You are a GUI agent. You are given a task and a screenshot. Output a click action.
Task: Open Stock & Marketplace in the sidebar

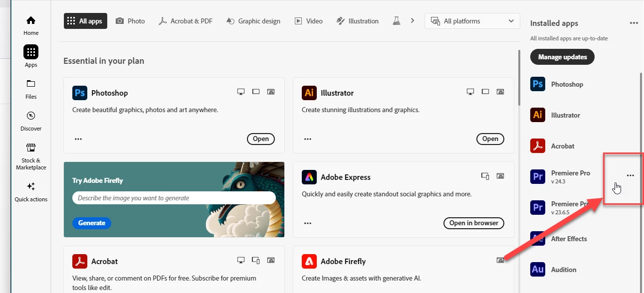click(x=31, y=155)
